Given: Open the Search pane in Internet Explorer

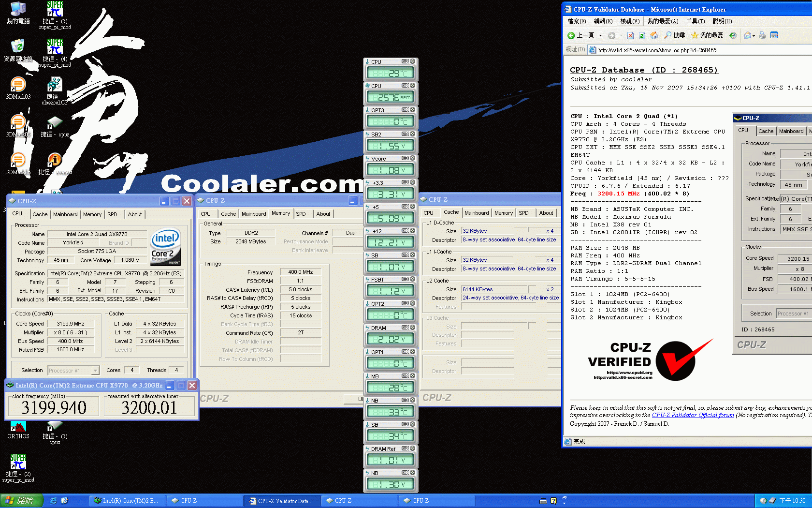Looking at the screenshot, I should coord(675,35).
